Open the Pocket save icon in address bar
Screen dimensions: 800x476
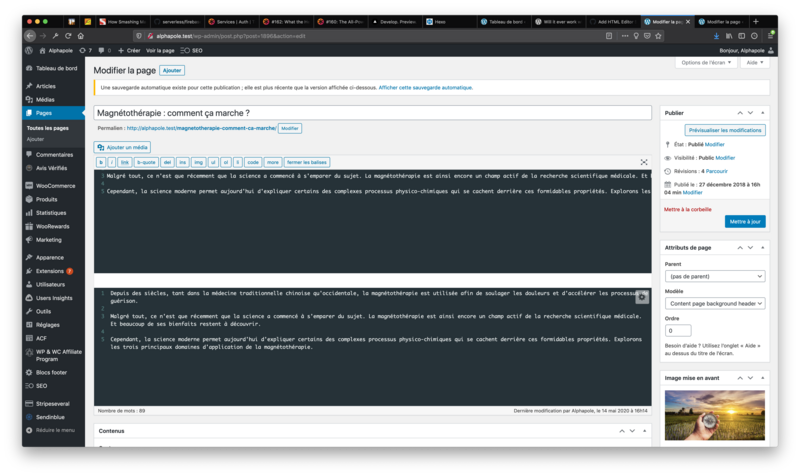tap(647, 36)
